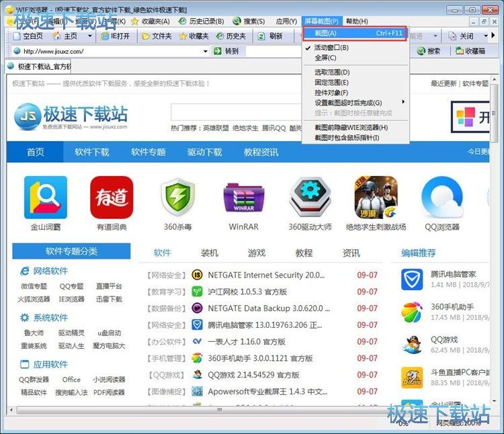The width and height of the screenshot is (504, 434).
Task: Click the 360手机助手 recommended icon
Action: click(412, 312)
